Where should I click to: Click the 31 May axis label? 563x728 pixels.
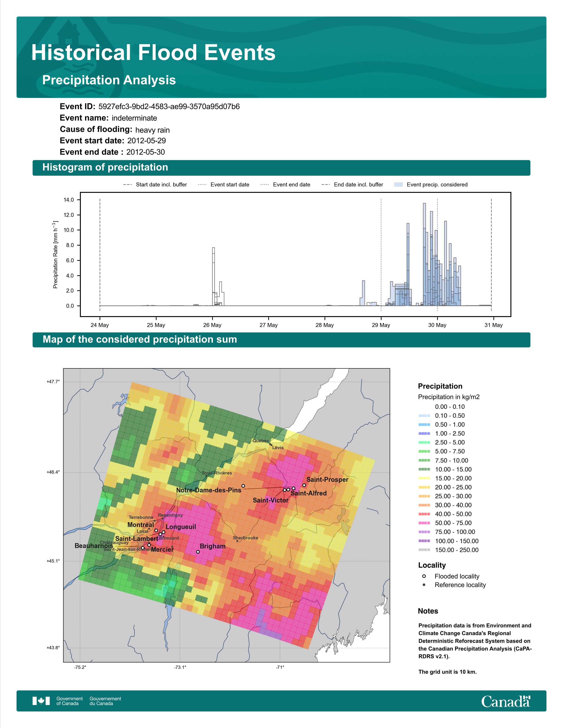tap(493, 325)
